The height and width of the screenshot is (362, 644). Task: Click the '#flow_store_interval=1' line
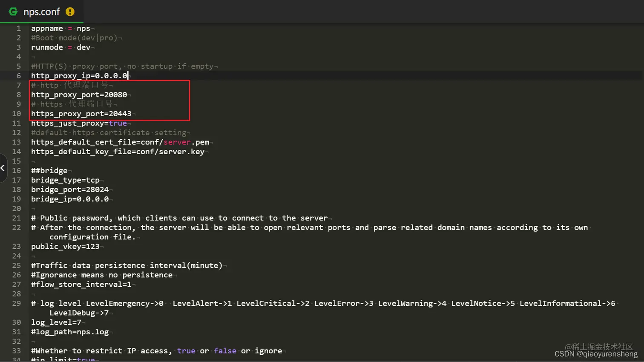click(81, 284)
